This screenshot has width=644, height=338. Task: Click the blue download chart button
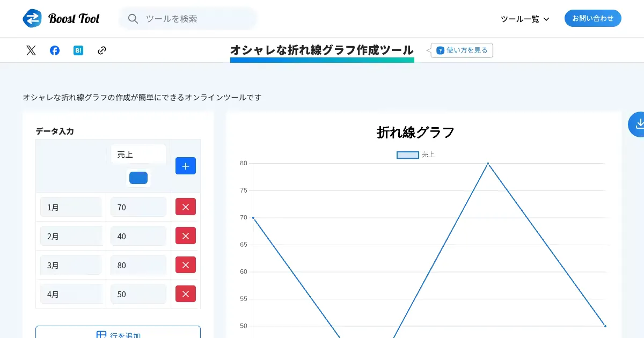pos(638,124)
